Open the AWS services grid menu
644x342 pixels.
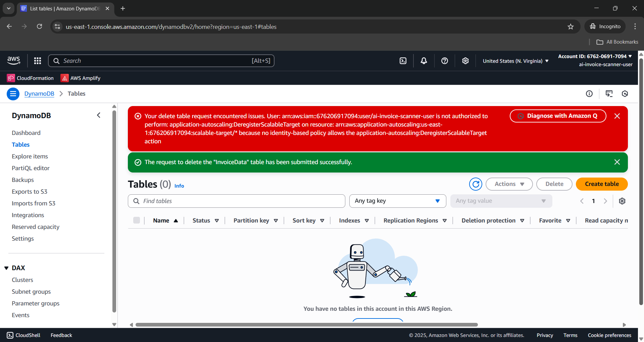pos(37,61)
